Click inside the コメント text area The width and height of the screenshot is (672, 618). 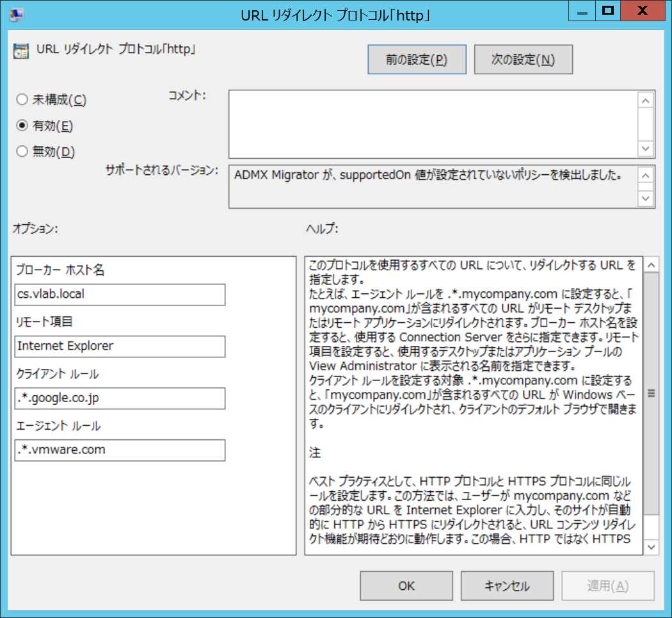point(433,124)
